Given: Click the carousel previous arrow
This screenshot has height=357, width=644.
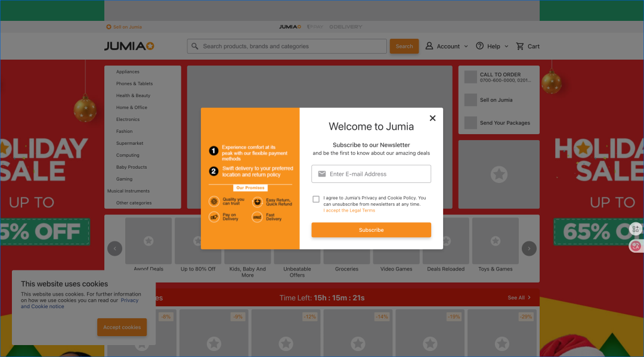Looking at the screenshot, I should (115, 249).
